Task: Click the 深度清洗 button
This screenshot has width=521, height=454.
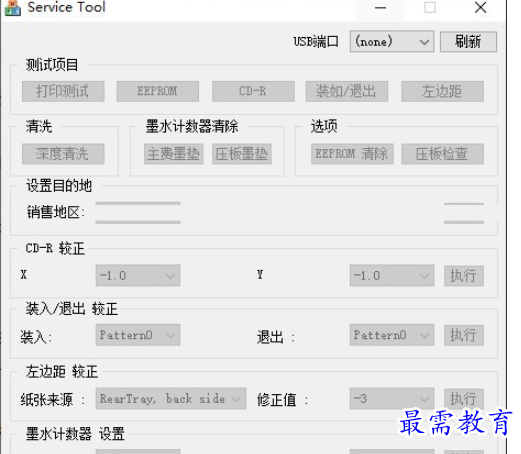Action: click(63, 154)
